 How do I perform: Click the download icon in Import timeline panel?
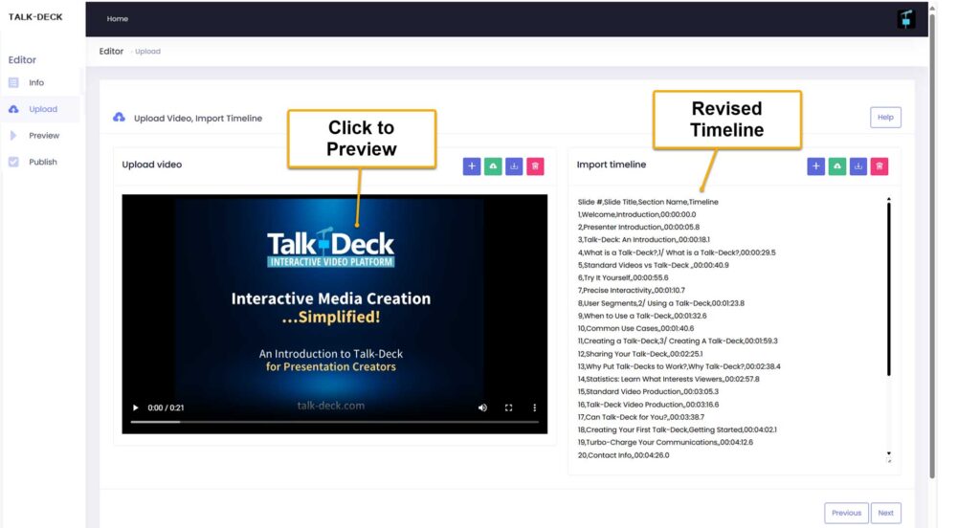(x=858, y=166)
